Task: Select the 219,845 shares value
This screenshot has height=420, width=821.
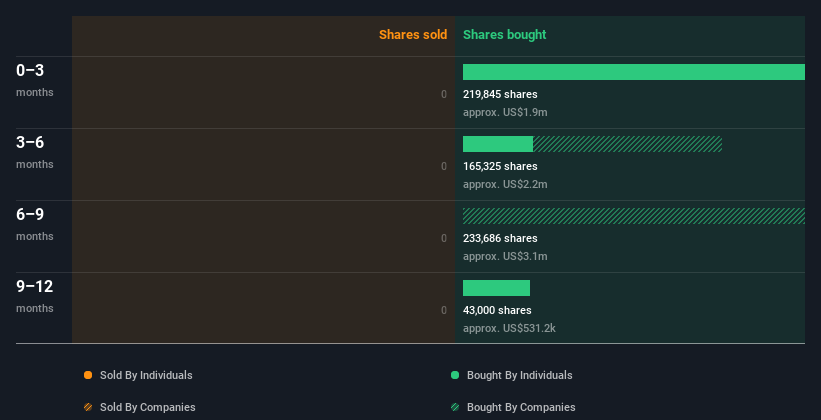Action: tap(500, 94)
